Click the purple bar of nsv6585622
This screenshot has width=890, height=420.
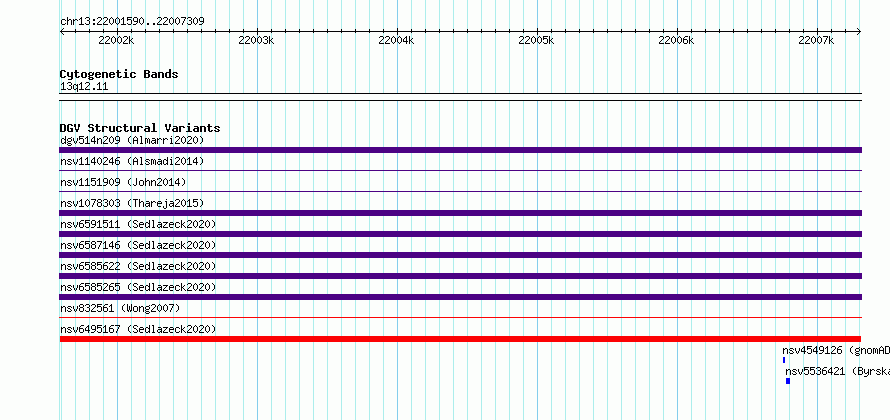coord(460,276)
